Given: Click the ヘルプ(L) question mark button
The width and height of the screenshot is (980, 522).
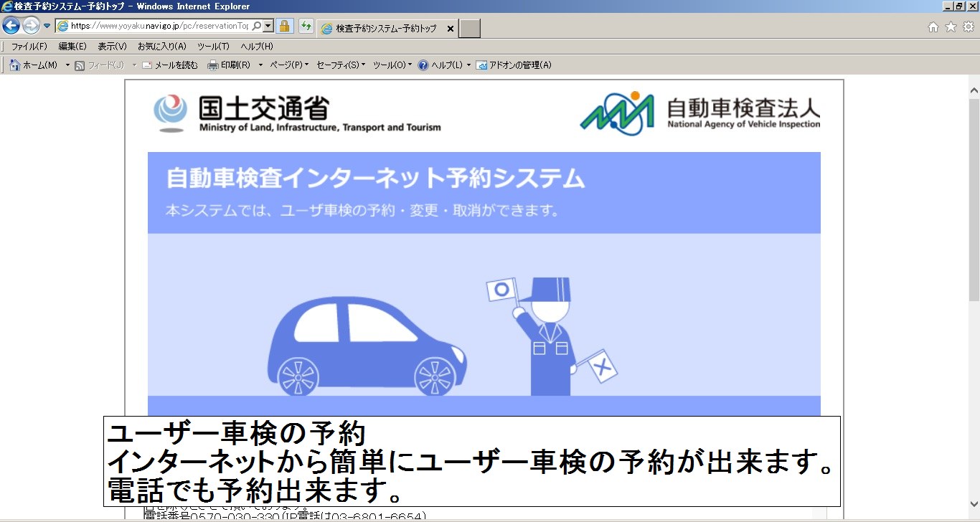Looking at the screenshot, I should [440, 65].
